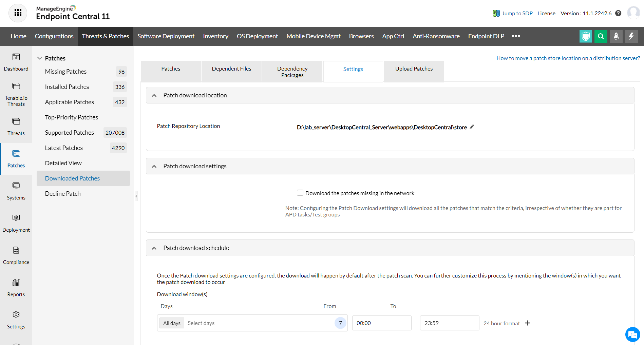The height and width of the screenshot is (345, 644).
Task: Click the help question mark icon
Action: (x=618, y=13)
